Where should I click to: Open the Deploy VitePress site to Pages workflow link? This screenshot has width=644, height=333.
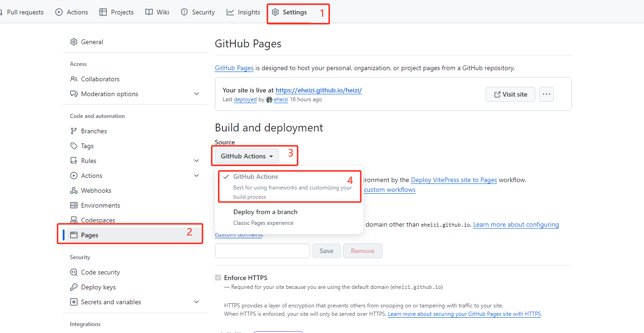pyautogui.click(x=454, y=180)
